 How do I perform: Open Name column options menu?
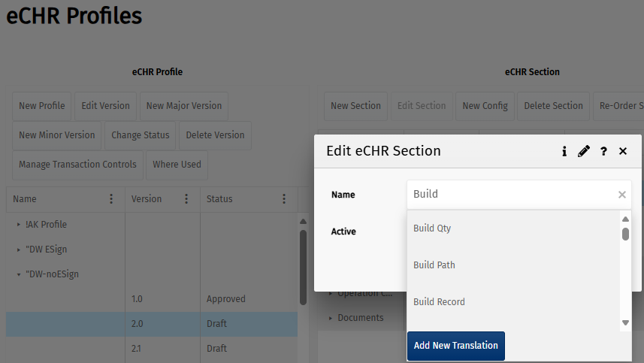(111, 199)
